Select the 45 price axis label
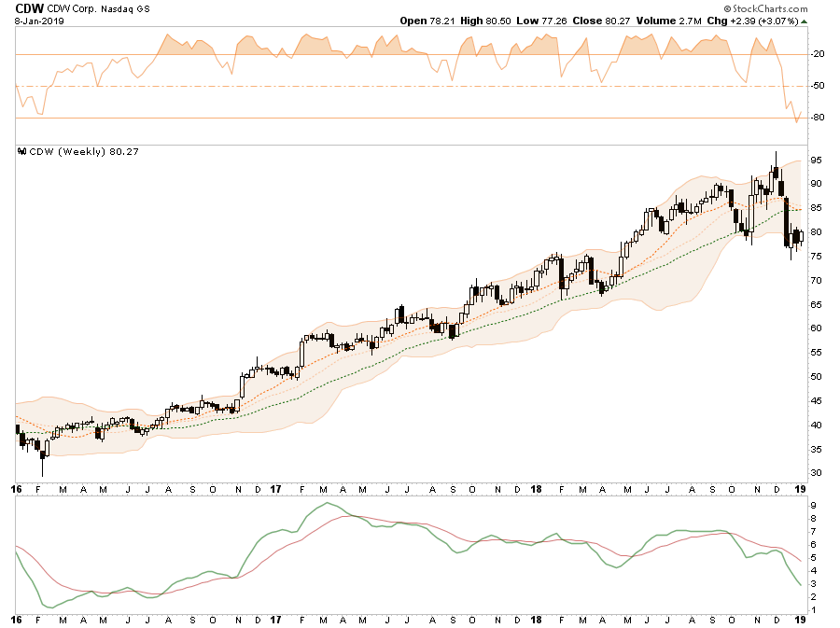Screen dimensions: 840x628 817,401
